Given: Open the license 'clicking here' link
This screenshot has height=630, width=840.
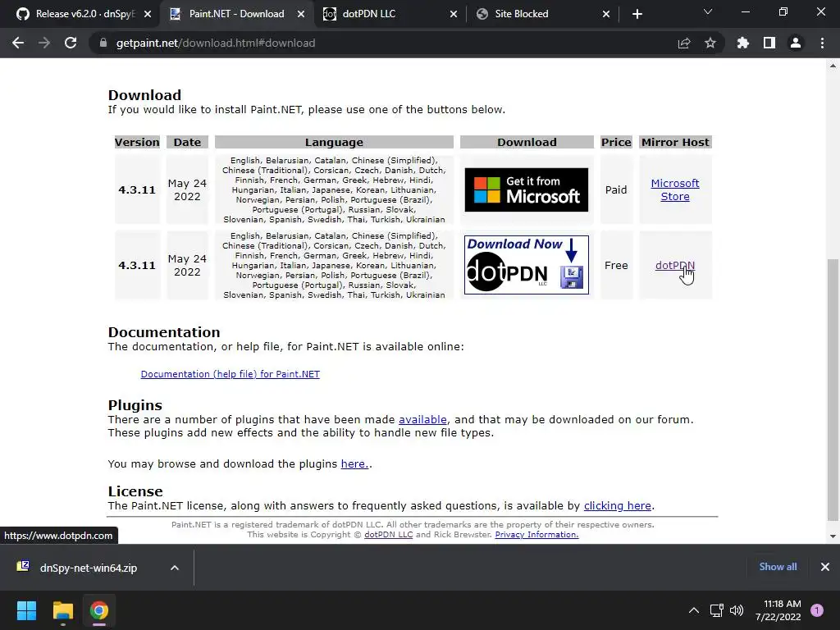Looking at the screenshot, I should [x=618, y=505].
